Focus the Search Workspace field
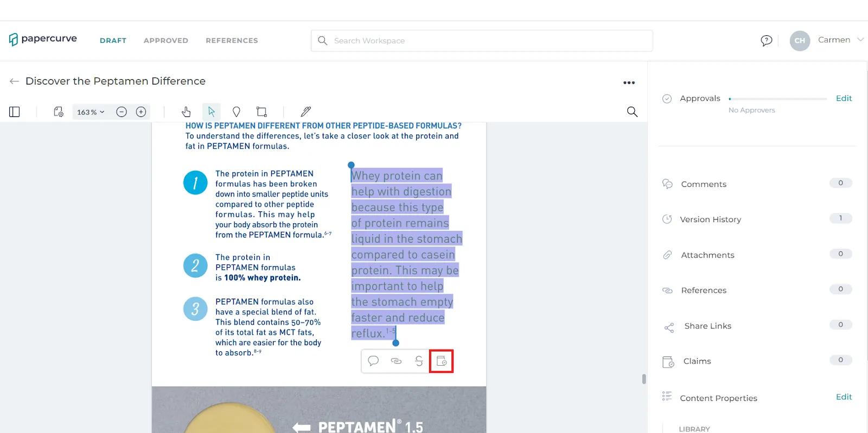This screenshot has height=433, width=868. click(x=482, y=41)
